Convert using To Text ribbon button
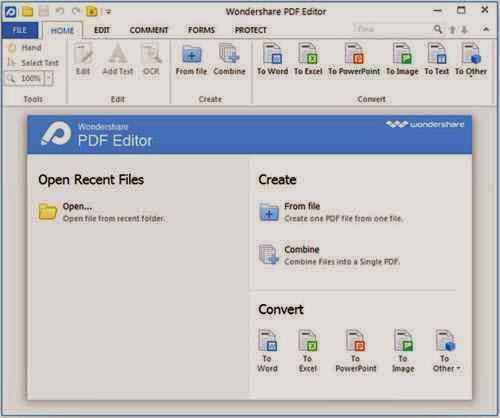The height and width of the screenshot is (418, 500). coord(437,59)
